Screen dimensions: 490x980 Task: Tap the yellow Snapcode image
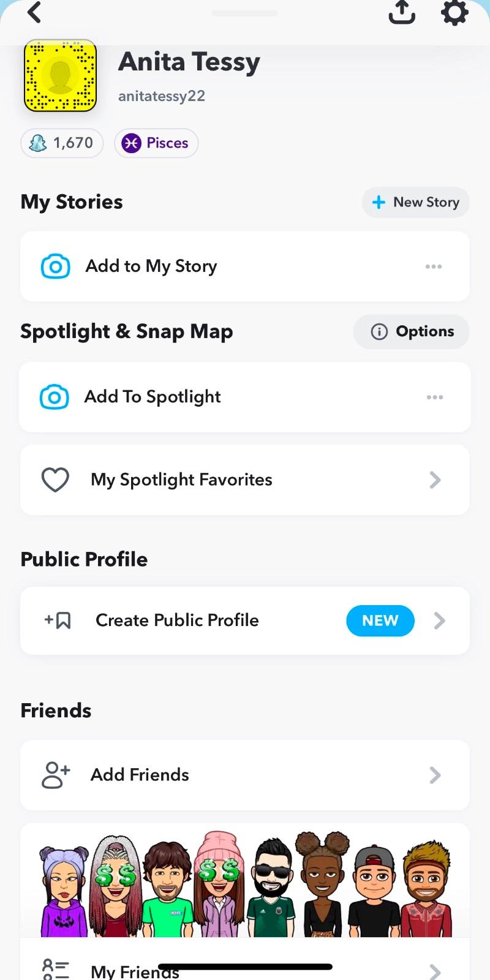pos(61,76)
